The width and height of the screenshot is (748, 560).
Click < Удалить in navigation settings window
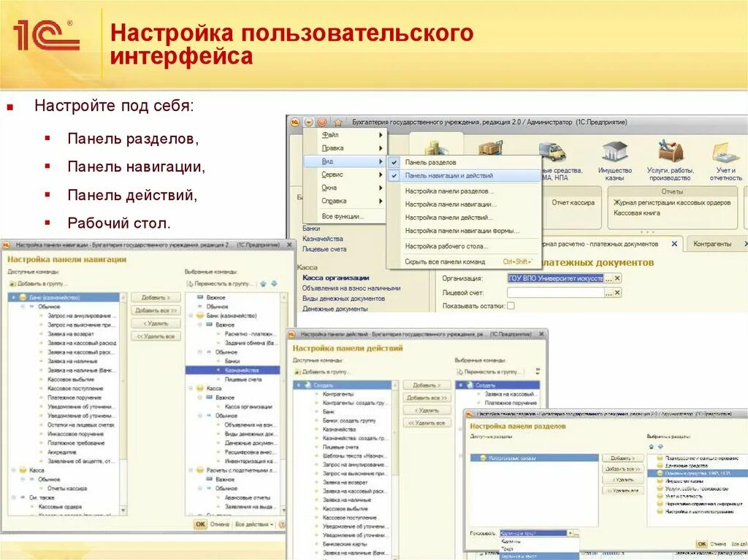[x=156, y=323]
